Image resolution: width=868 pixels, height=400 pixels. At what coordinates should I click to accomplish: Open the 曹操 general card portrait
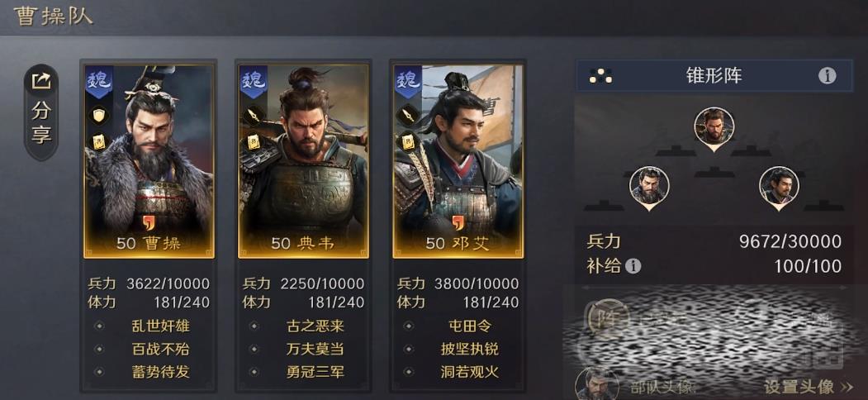149,160
